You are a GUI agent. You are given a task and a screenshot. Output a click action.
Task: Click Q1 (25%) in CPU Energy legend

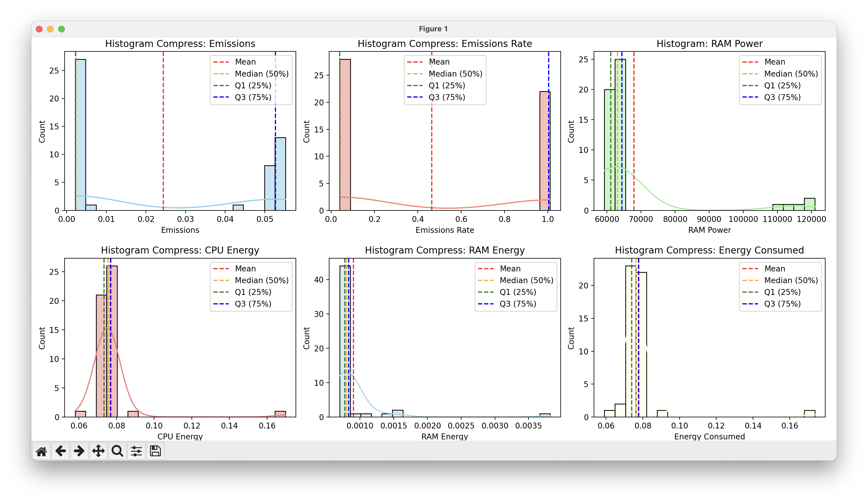point(253,292)
